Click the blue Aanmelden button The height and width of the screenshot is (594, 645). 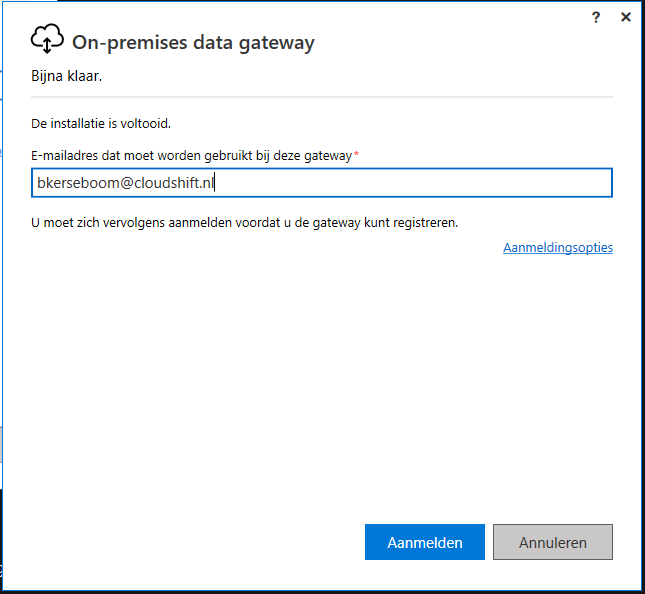(x=425, y=542)
